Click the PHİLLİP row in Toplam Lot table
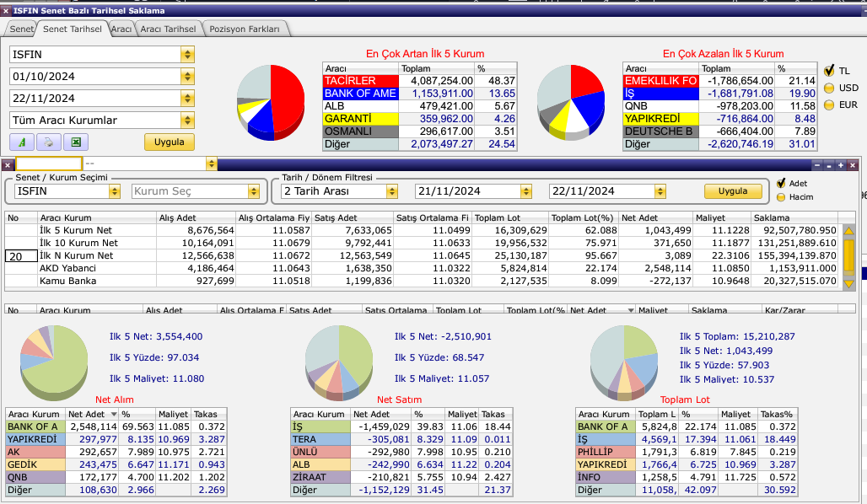This screenshot has height=504, width=867. pos(687,452)
